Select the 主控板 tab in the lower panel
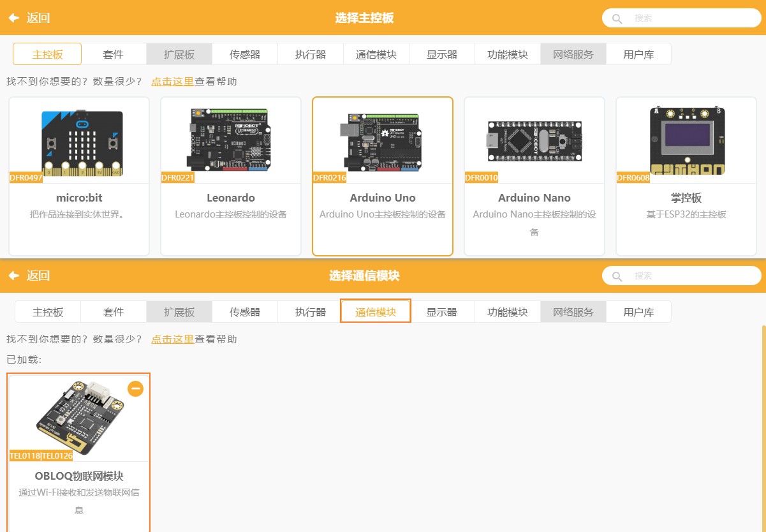 click(48, 312)
